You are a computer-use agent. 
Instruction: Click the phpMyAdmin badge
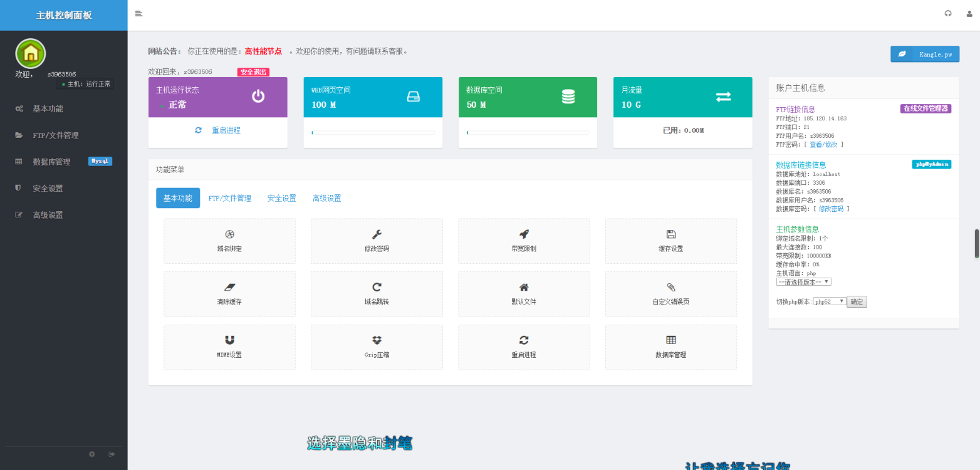click(932, 164)
